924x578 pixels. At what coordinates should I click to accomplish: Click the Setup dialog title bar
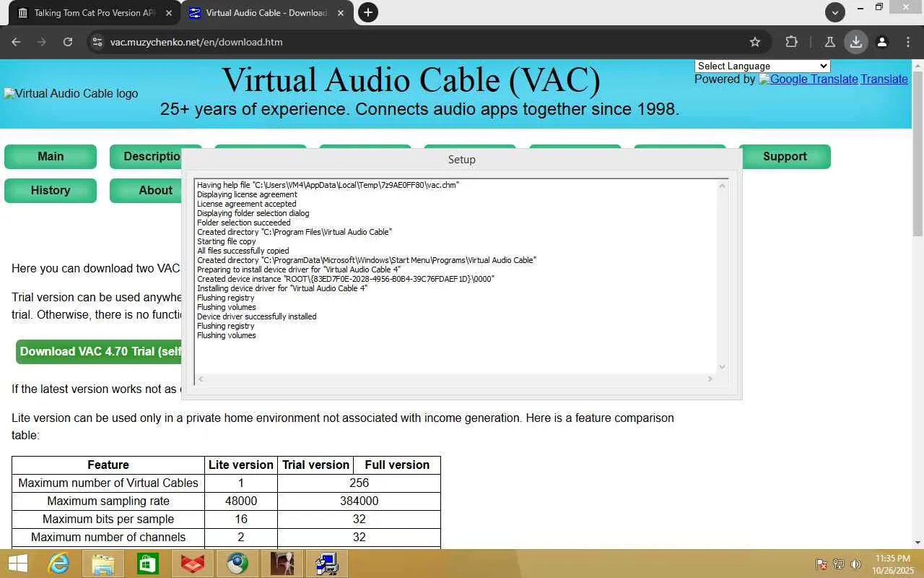(x=461, y=160)
